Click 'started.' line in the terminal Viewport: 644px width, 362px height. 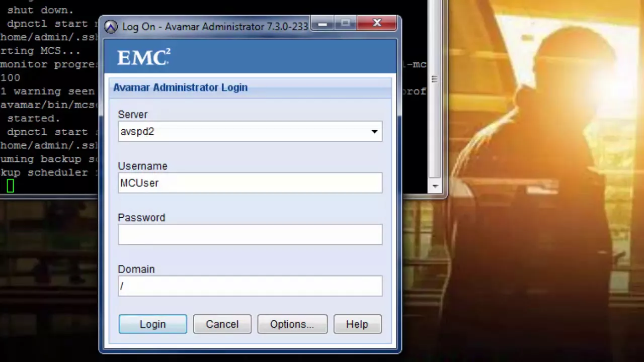(34, 119)
